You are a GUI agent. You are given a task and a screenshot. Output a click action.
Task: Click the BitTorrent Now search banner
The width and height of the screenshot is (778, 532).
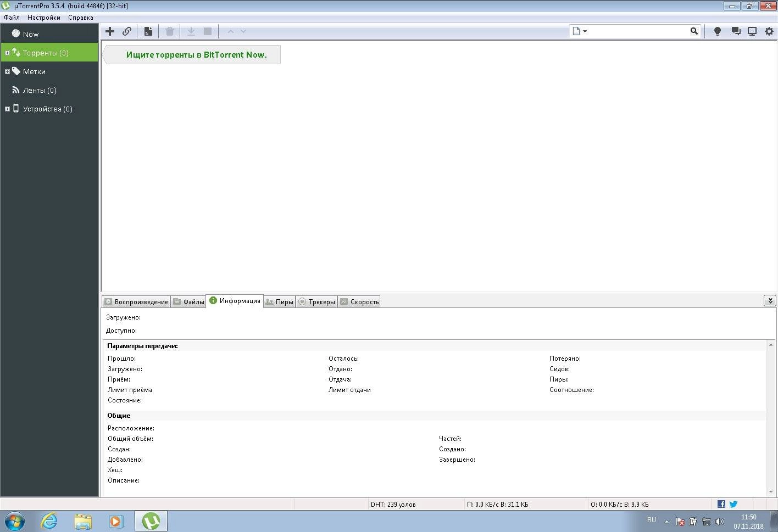(192, 55)
